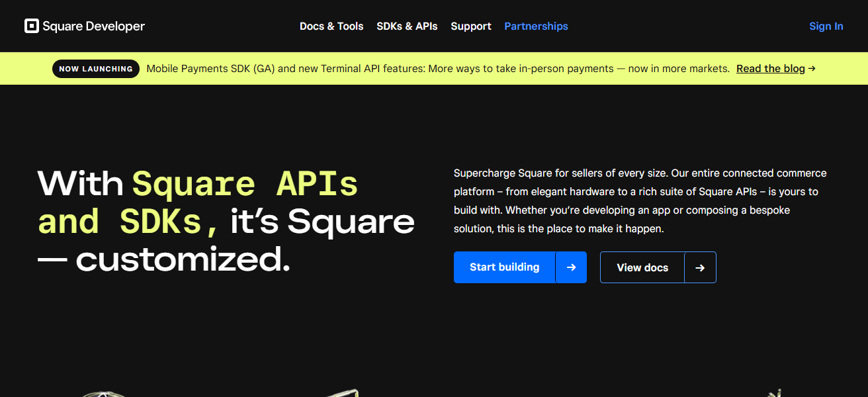Click the small square glyph inside the Square logo
The width and height of the screenshot is (868, 397).
[32, 26]
